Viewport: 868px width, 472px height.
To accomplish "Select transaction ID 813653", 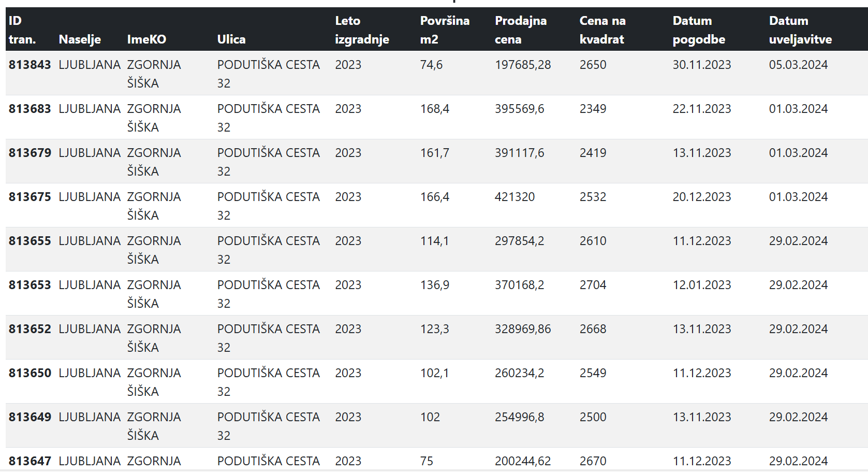I will [30, 285].
